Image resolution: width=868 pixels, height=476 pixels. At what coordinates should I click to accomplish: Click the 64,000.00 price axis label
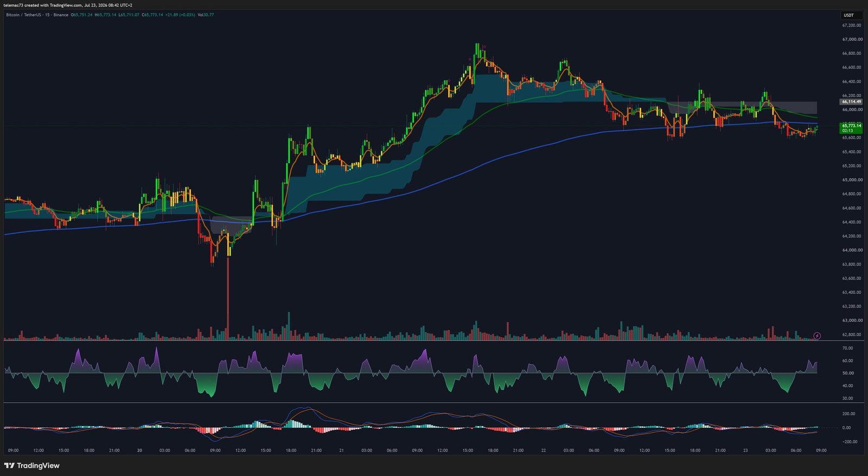[852, 250]
